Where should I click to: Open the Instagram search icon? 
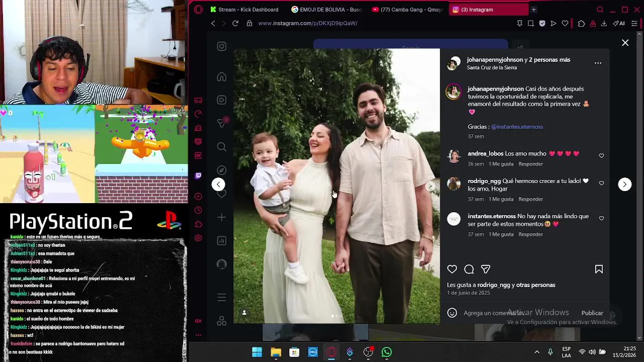tap(221, 147)
